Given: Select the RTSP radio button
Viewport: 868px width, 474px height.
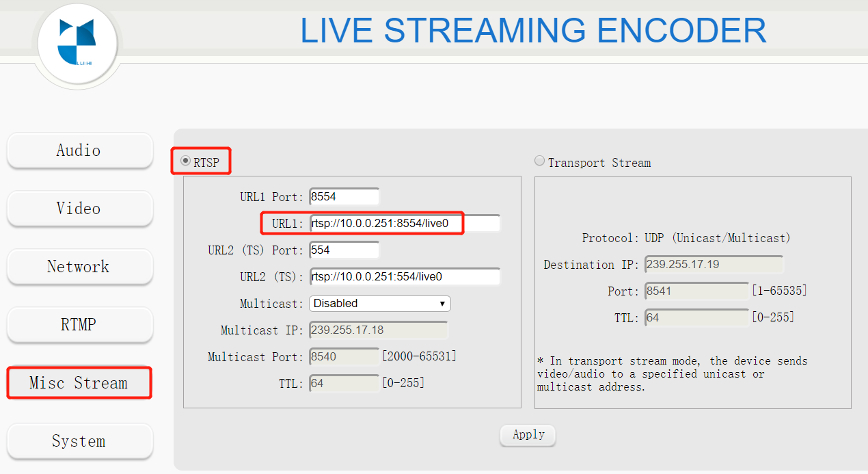Looking at the screenshot, I should [x=185, y=161].
